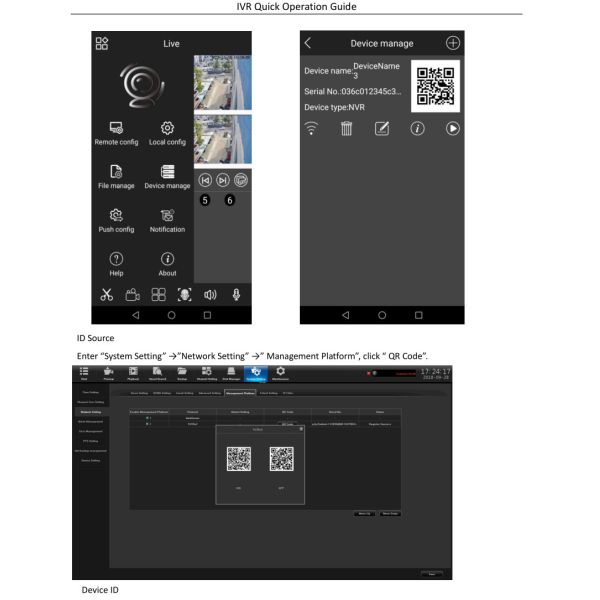Tap the scissors snapshot icon

(x=103, y=295)
